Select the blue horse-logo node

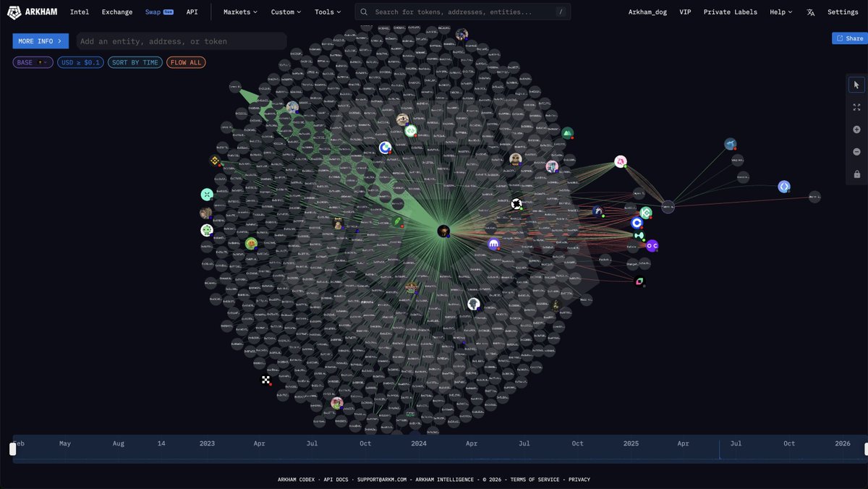click(731, 144)
